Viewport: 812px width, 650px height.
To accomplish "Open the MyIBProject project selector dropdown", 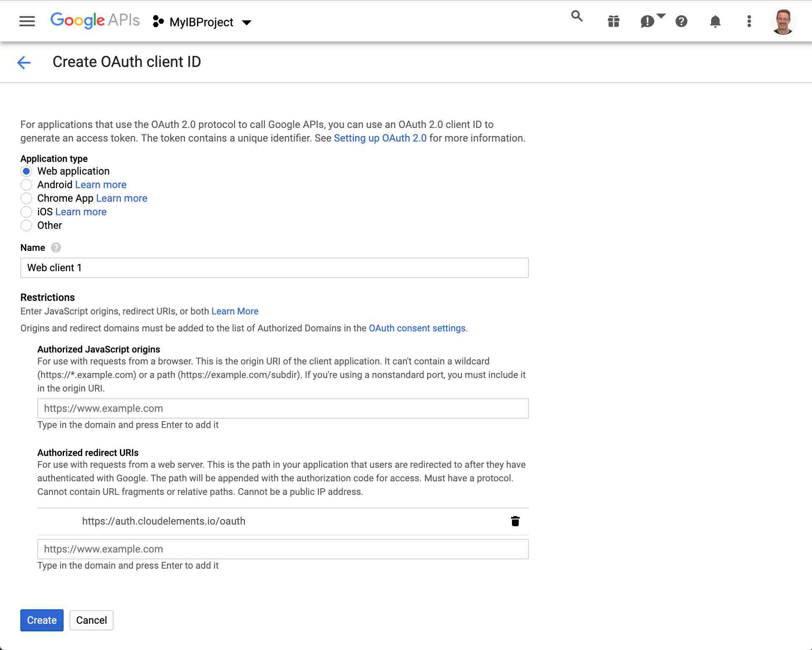I will click(202, 22).
